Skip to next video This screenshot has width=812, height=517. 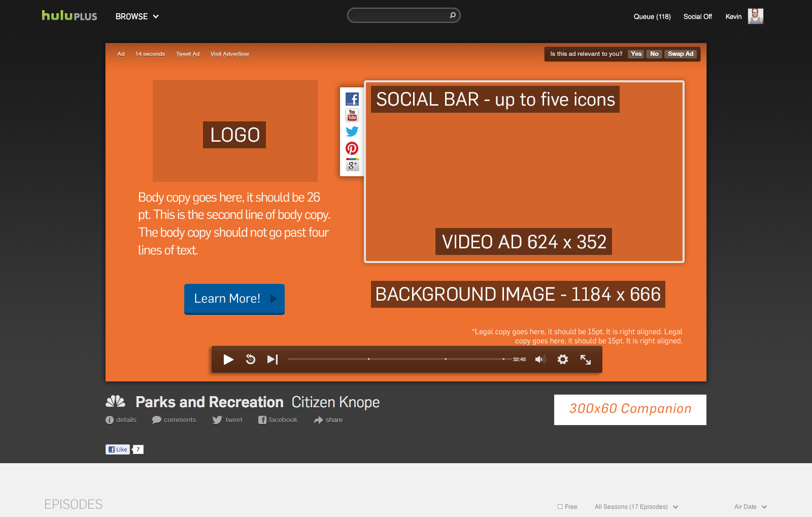pos(273,360)
